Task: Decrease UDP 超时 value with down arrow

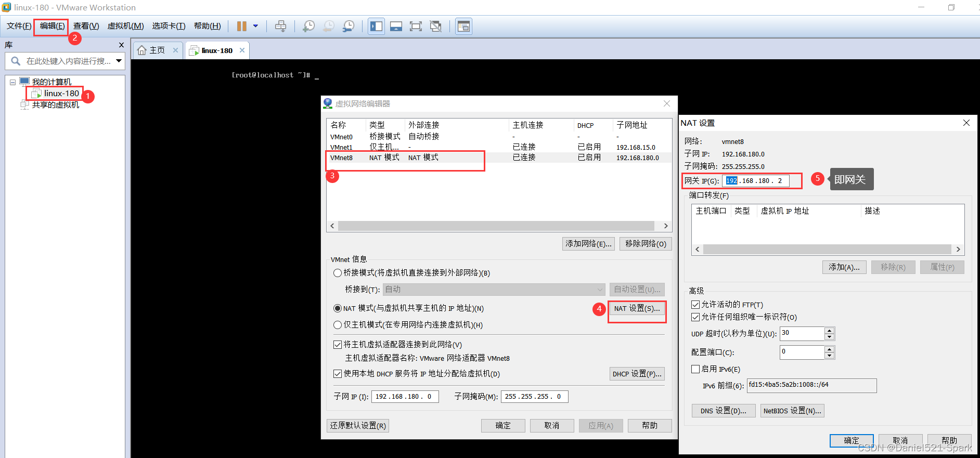Action: click(x=830, y=337)
